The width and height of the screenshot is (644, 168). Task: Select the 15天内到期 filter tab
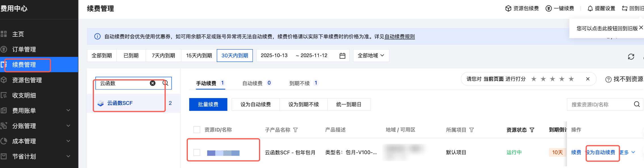pyautogui.click(x=199, y=55)
